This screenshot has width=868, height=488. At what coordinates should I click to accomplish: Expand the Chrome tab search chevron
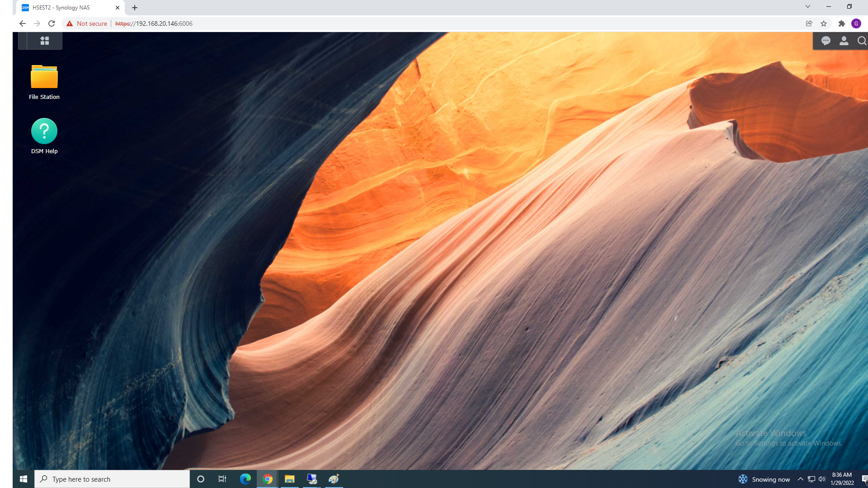(x=808, y=6)
